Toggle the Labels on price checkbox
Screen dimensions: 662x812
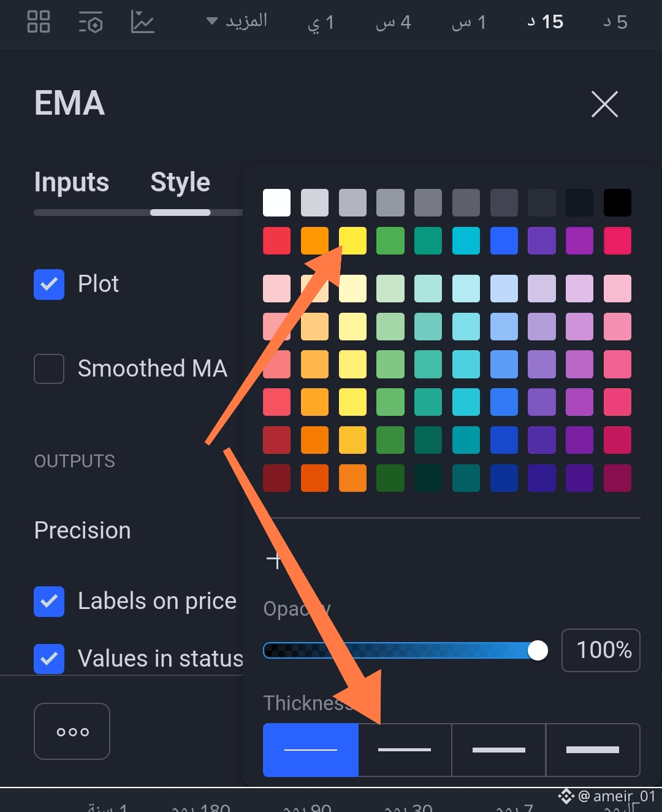49,602
